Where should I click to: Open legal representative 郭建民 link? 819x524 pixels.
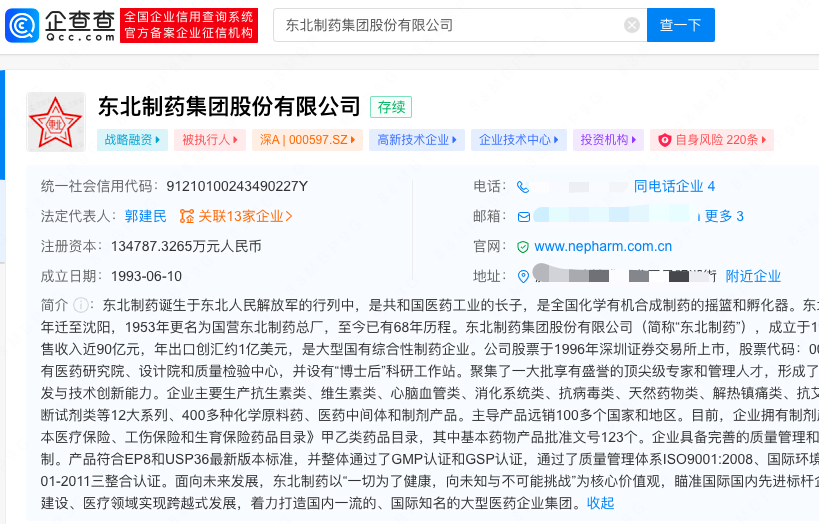tap(145, 216)
